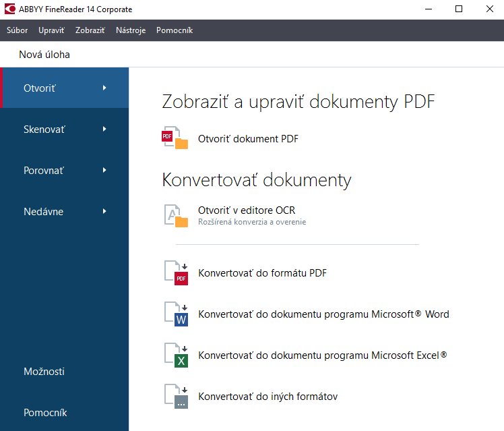Screen dimensions: 504x431
Task: Open Možnosti in the sidebar
Action: (44, 372)
